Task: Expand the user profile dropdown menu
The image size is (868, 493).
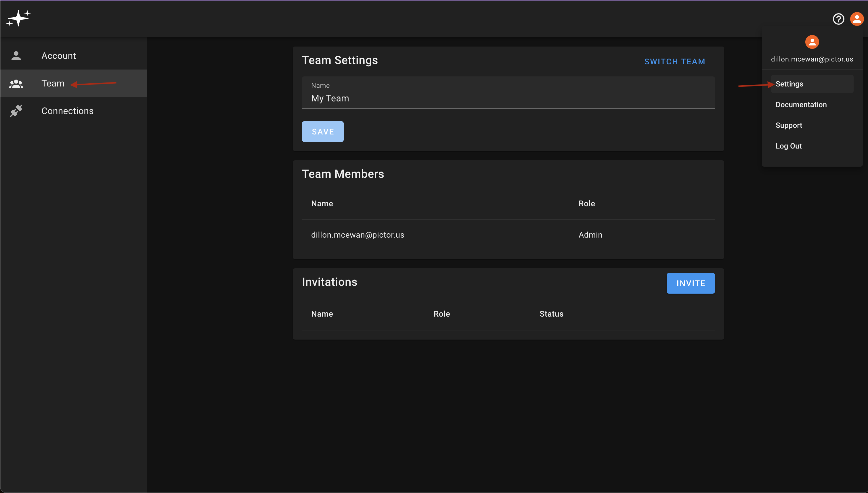Action: 857,18
